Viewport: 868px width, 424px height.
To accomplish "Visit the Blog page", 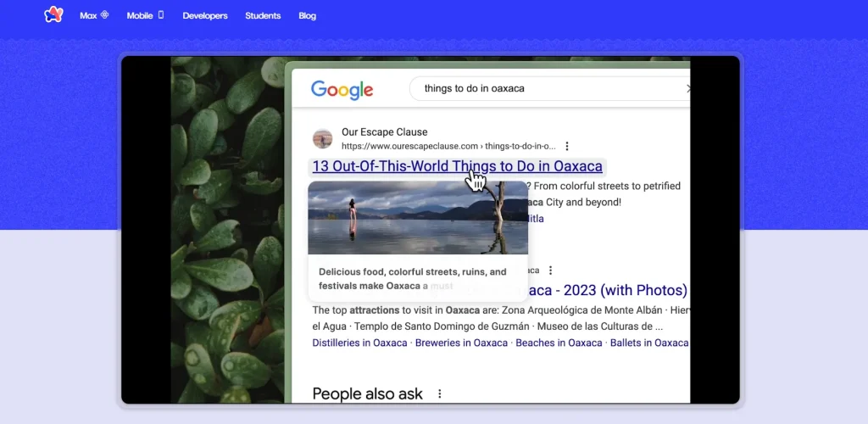I will [x=308, y=15].
